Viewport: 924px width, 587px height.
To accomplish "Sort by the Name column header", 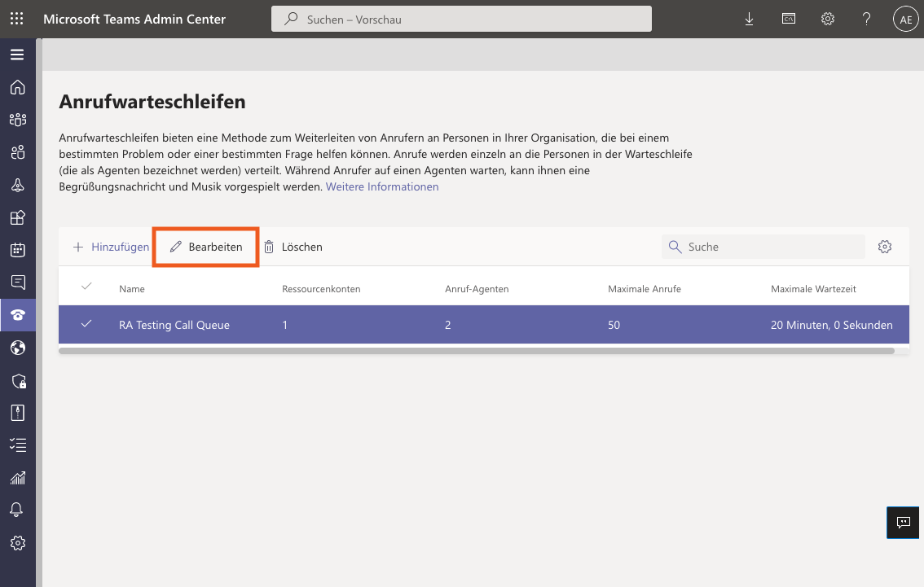I will [132, 289].
